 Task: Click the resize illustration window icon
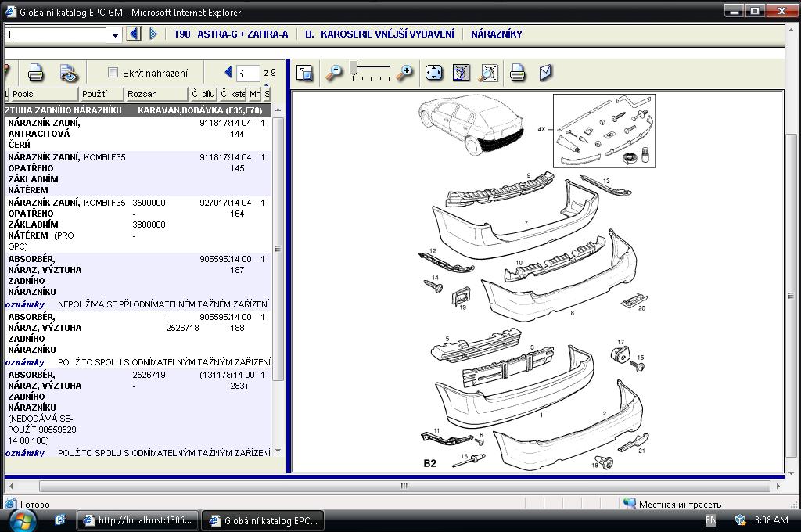coord(305,74)
